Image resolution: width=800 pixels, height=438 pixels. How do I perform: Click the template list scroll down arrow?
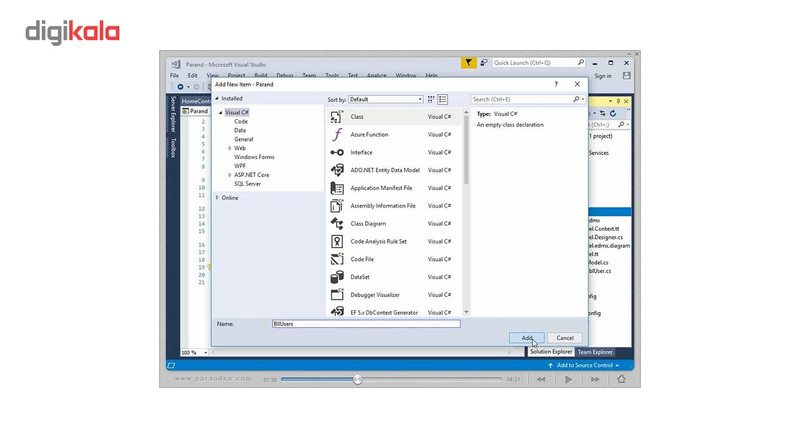coord(466,312)
